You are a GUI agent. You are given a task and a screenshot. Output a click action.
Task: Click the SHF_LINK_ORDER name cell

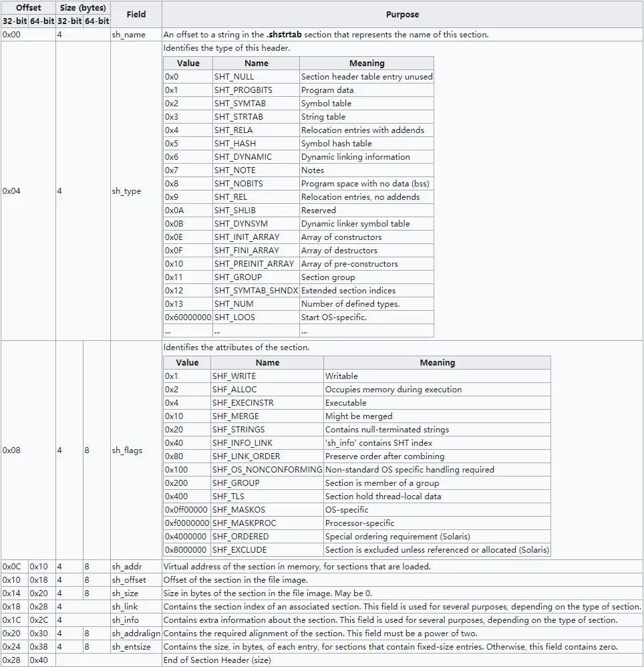pyautogui.click(x=267, y=456)
